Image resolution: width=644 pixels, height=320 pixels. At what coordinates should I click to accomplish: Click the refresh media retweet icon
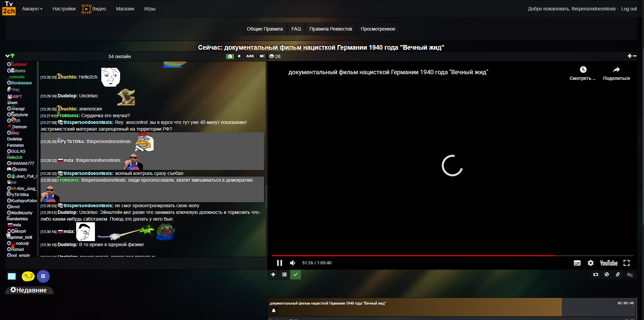[596, 275]
